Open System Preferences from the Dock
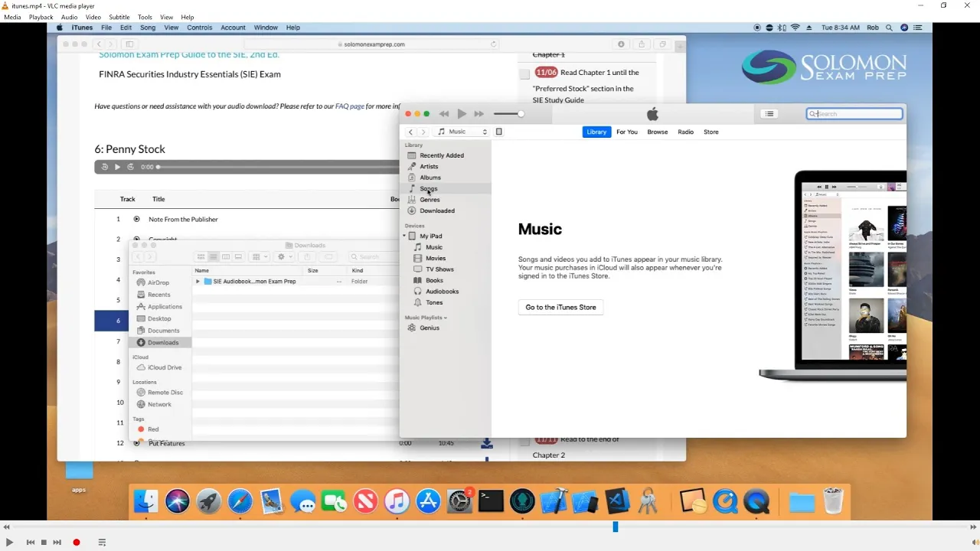Viewport: 980px width, 551px height. click(459, 502)
